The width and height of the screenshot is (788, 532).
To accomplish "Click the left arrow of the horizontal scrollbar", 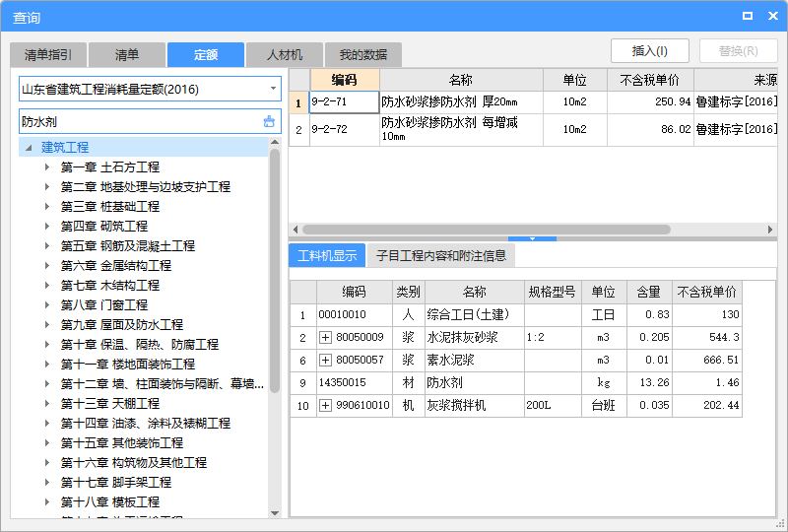I will click(x=295, y=230).
